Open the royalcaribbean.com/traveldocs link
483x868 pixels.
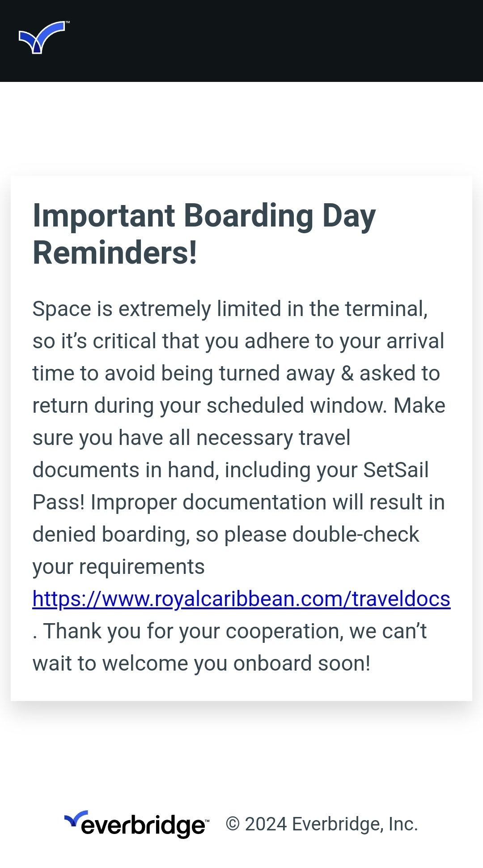(x=241, y=599)
